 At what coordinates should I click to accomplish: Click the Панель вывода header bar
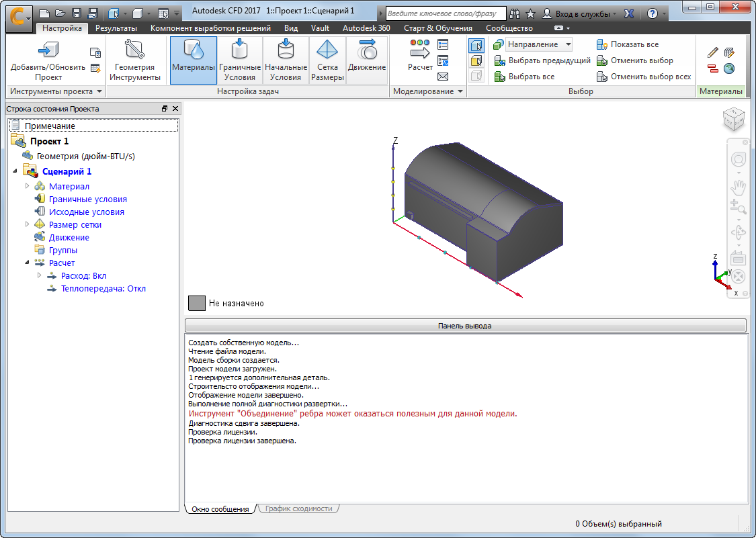point(465,325)
